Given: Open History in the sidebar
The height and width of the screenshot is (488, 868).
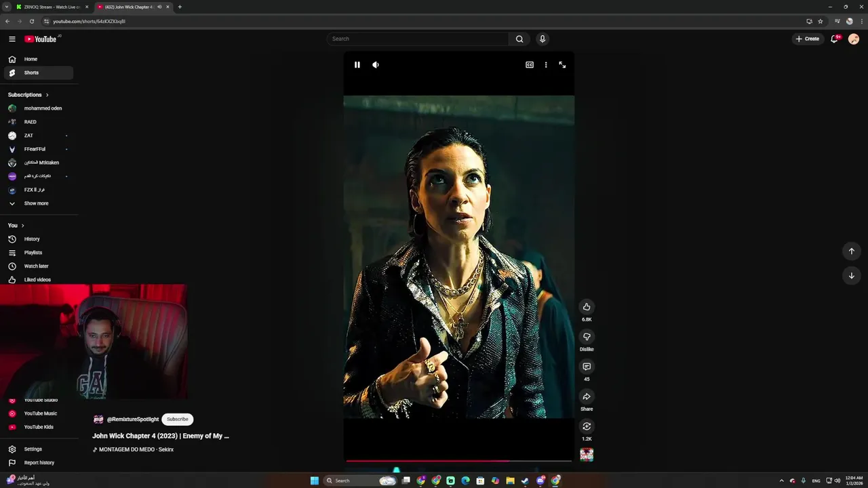Looking at the screenshot, I should 39,239.
